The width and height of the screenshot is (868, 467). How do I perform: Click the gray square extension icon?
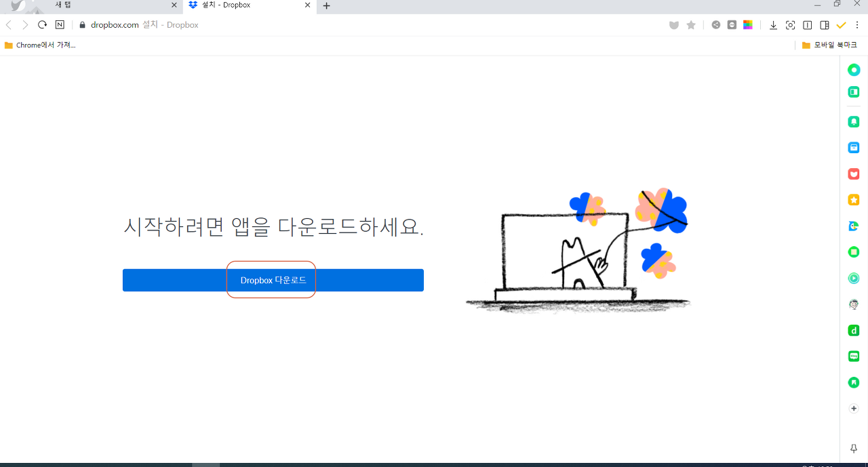(732, 25)
